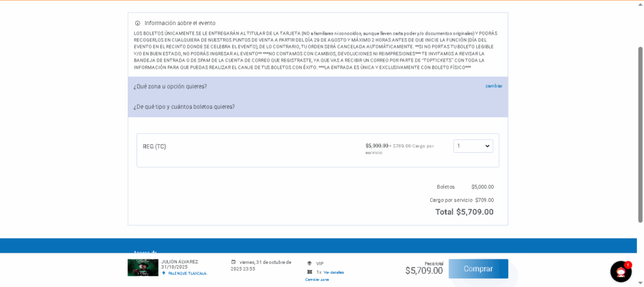Click the REG (TC) ticket type label
Screen dimensions: 644x287
point(155,147)
